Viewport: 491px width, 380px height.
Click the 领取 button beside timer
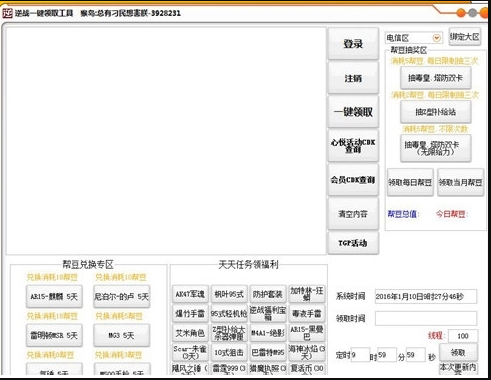[458, 352]
